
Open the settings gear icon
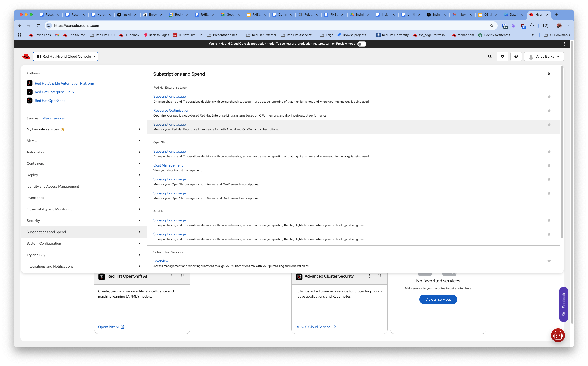coord(502,56)
